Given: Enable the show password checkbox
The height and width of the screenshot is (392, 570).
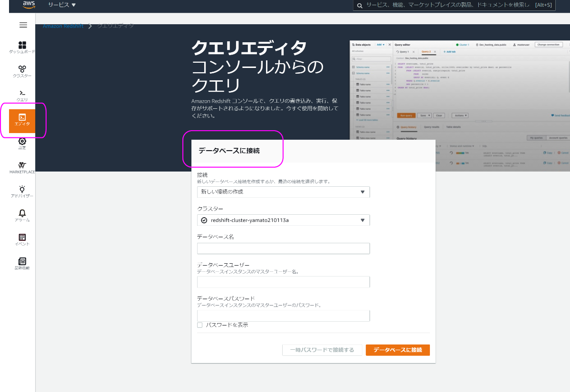Looking at the screenshot, I should point(199,325).
